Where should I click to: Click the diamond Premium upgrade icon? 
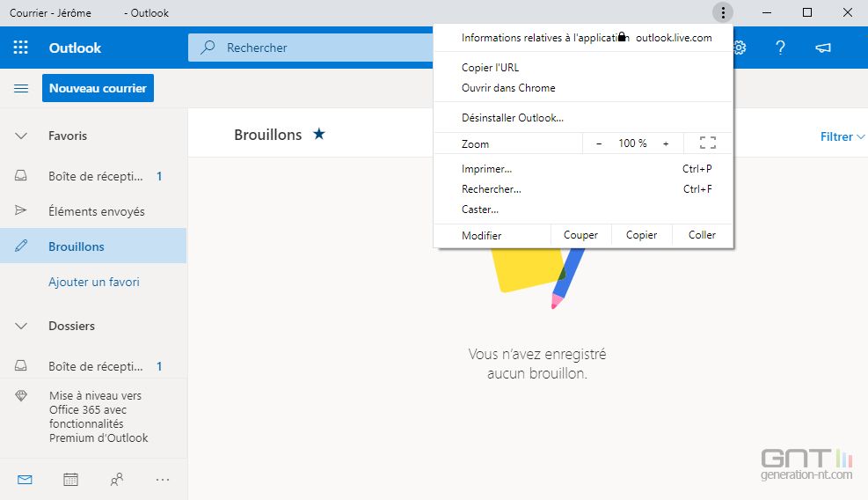click(x=21, y=395)
